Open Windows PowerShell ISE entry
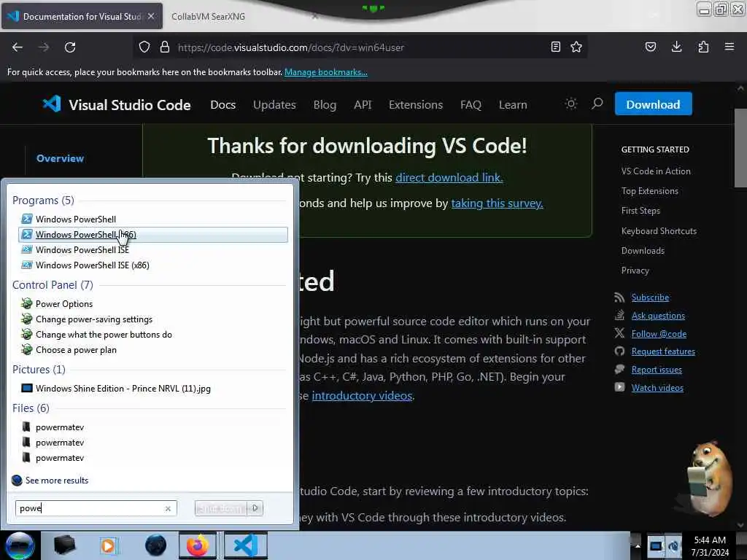 153,249
